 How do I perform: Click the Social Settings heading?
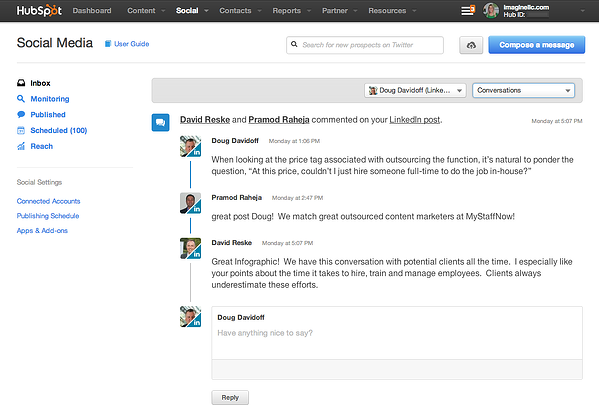[x=39, y=182]
